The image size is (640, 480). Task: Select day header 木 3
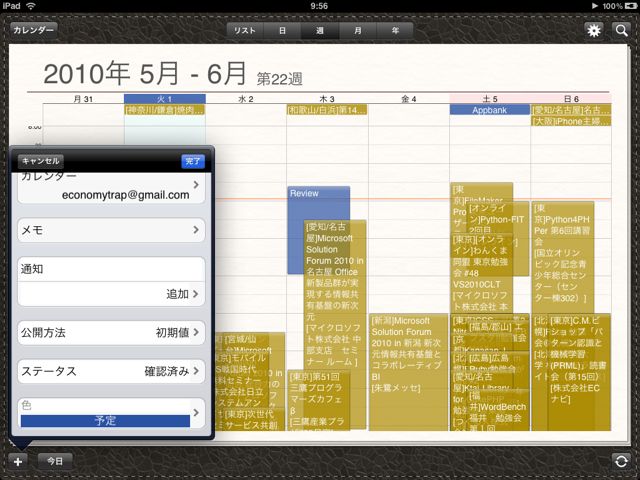(x=327, y=99)
